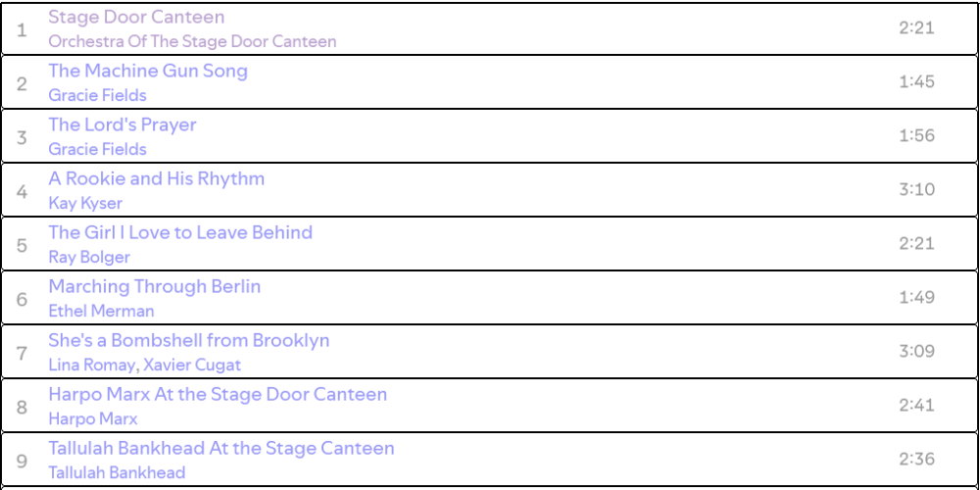Click the 3:09 duration of track seven
Image resolution: width=980 pixels, height=490 pixels.
[x=916, y=352]
